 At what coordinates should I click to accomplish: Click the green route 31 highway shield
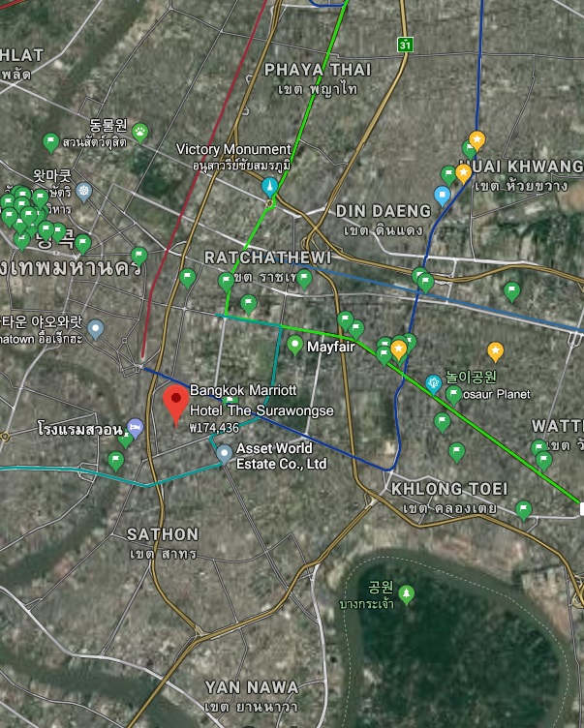pyautogui.click(x=405, y=45)
